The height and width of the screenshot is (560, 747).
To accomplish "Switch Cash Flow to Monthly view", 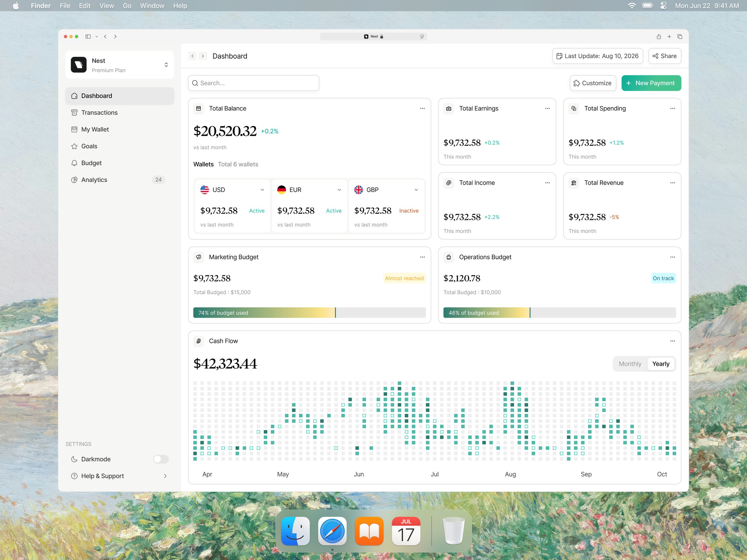I will [630, 364].
